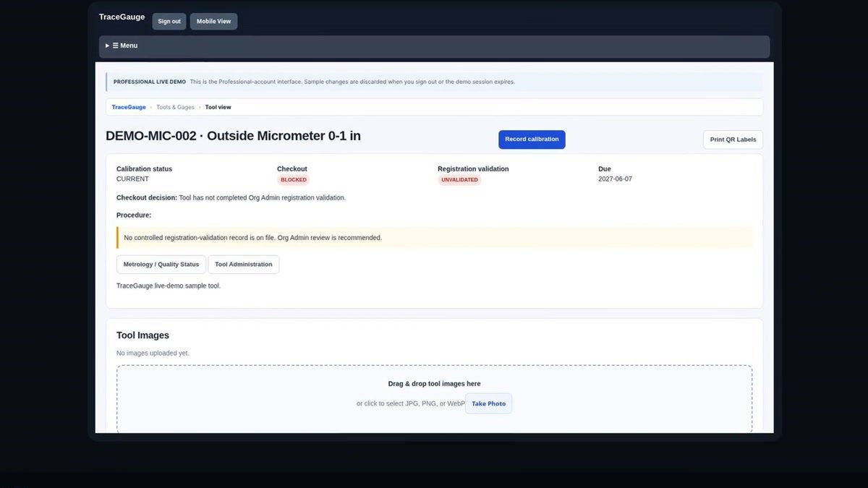Open the TraceGauge breadcrumb link
This screenshot has height=488, width=868.
pyautogui.click(x=129, y=107)
